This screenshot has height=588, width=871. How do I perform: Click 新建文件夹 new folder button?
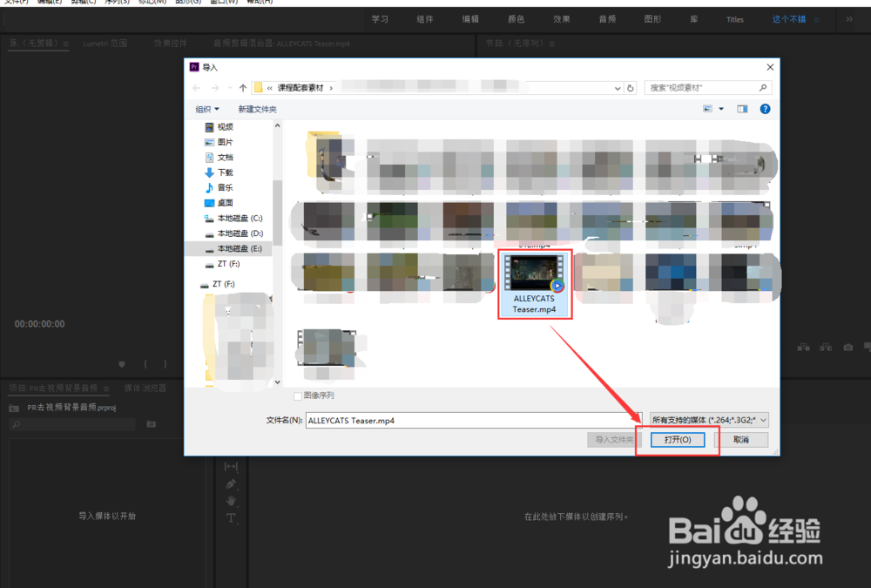257,109
